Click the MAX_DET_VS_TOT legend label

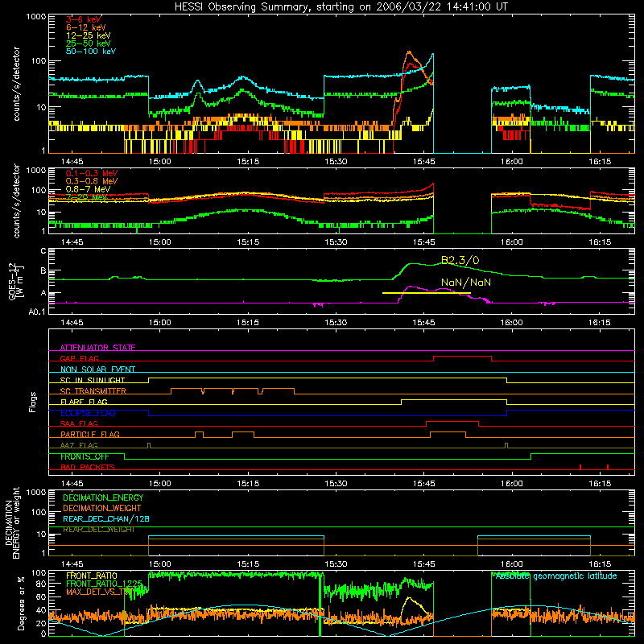pos(99,592)
